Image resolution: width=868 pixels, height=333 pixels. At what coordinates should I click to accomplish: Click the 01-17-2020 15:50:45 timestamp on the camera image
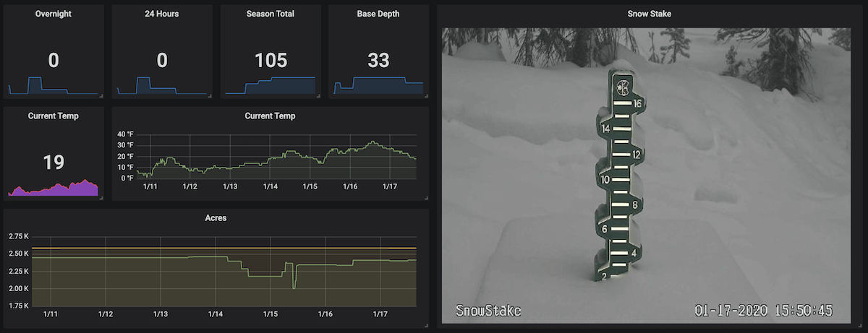pos(764,311)
